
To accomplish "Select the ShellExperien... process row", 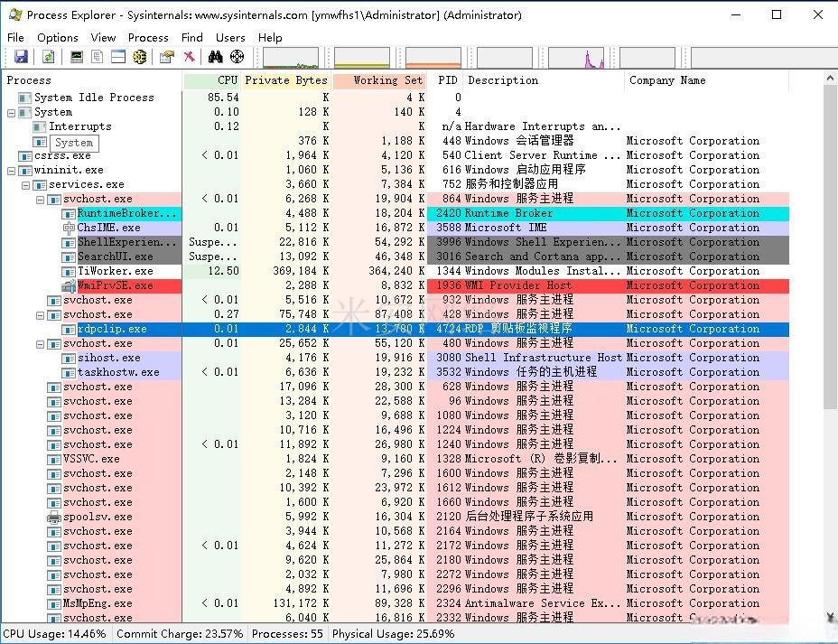I will (396, 243).
